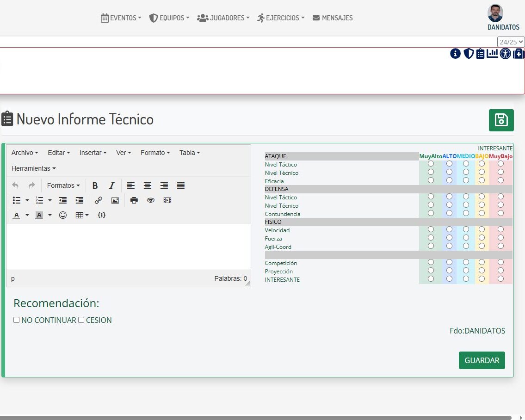Click the insert image icon
The width and height of the screenshot is (525, 420).
[x=115, y=200]
